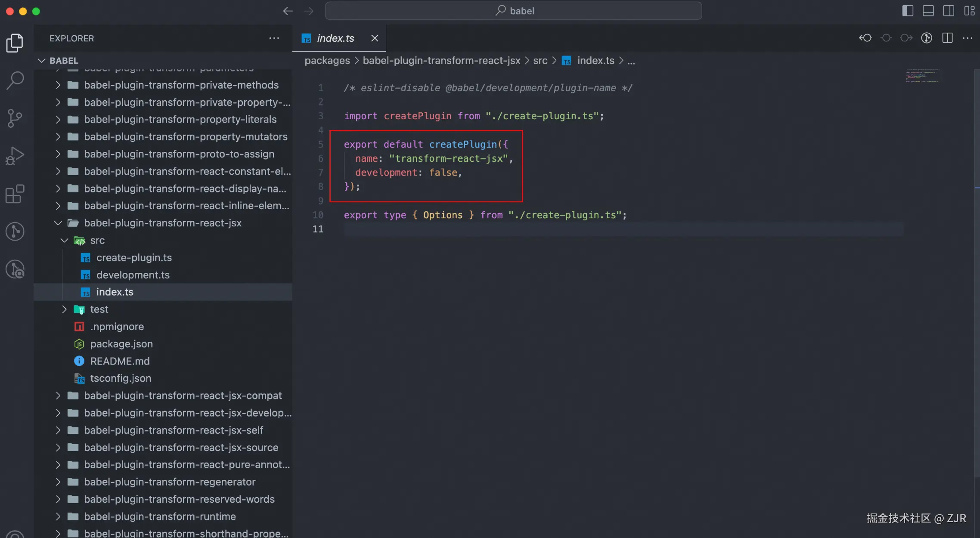Open the Search view in activity bar
Image resolution: width=980 pixels, height=538 pixels.
click(x=15, y=80)
